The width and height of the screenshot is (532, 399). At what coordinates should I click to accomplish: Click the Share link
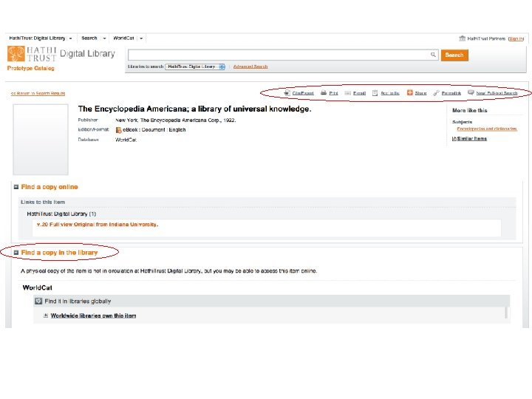click(x=420, y=93)
